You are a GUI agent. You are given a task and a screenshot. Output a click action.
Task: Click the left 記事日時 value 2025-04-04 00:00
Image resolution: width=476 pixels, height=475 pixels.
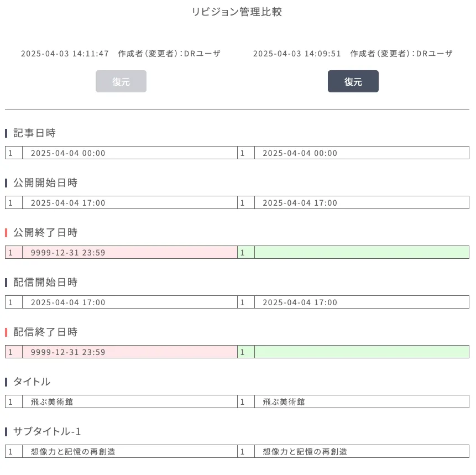(x=68, y=153)
